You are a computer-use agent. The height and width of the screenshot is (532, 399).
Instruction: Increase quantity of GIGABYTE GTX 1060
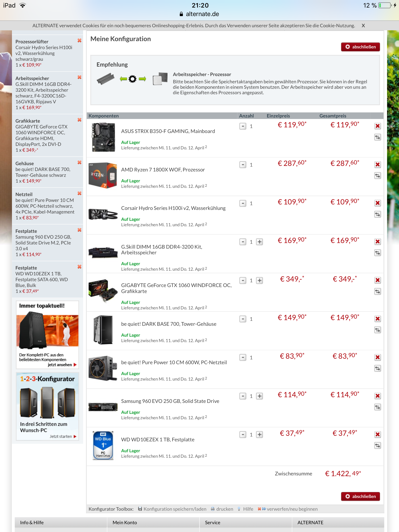[x=259, y=281]
